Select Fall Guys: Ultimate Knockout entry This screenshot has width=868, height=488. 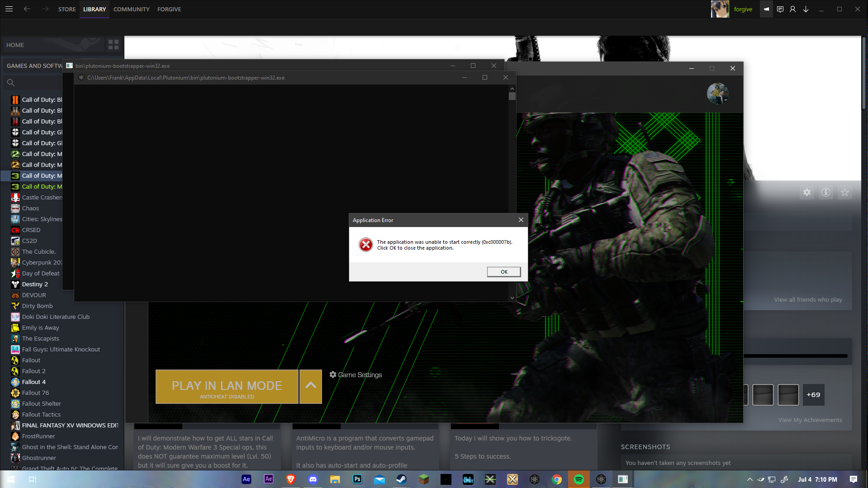tap(61, 349)
